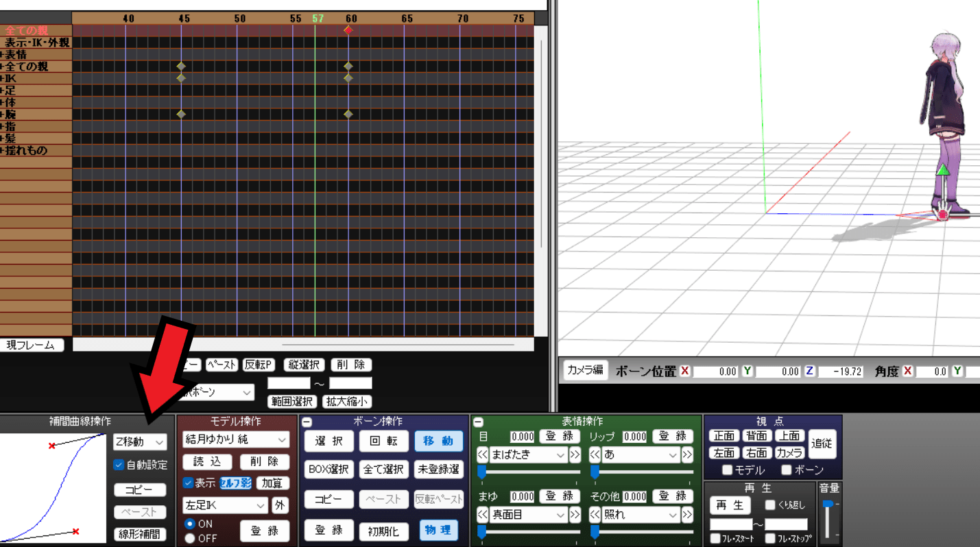This screenshot has height=547, width=980.
Task: Collapse the ボーン操作 panel with its minus icon
Action: pos(307,422)
